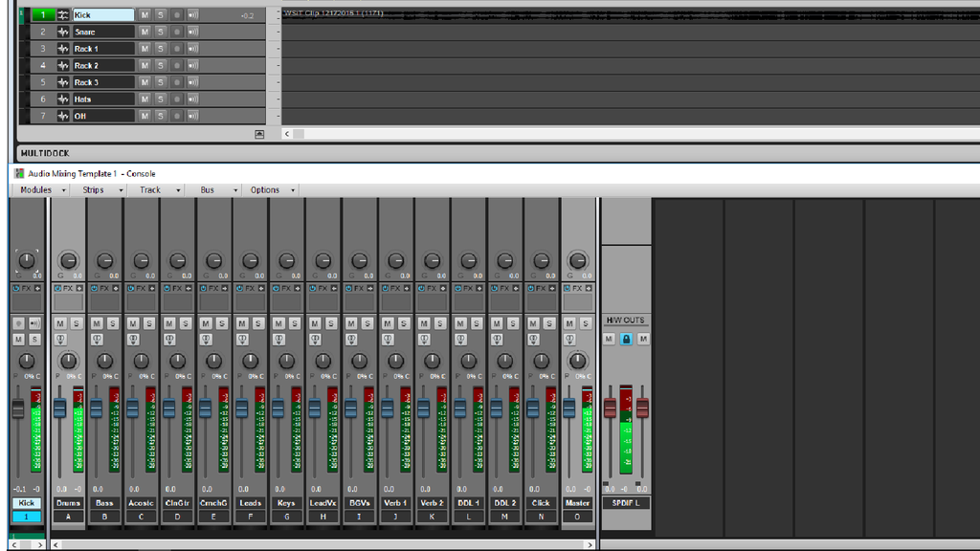Select the Verb 1 bus name label
This screenshot has width=980, height=551.
point(396,503)
